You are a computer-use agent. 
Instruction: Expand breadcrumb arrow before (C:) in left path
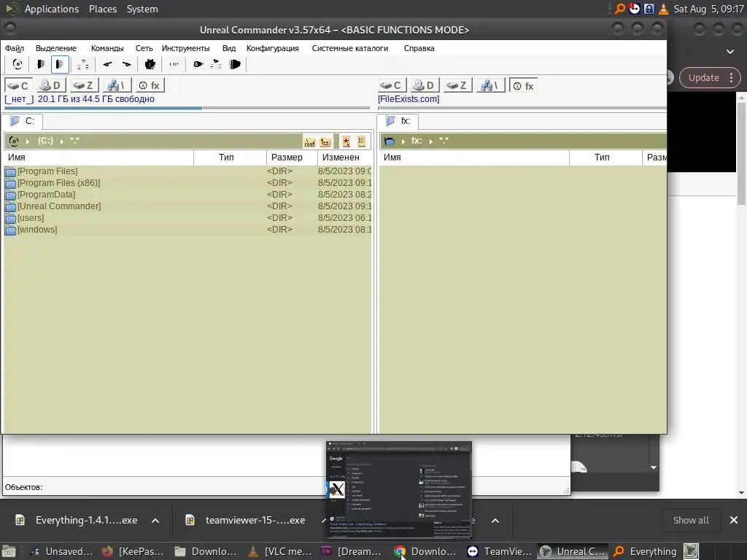coord(28,141)
